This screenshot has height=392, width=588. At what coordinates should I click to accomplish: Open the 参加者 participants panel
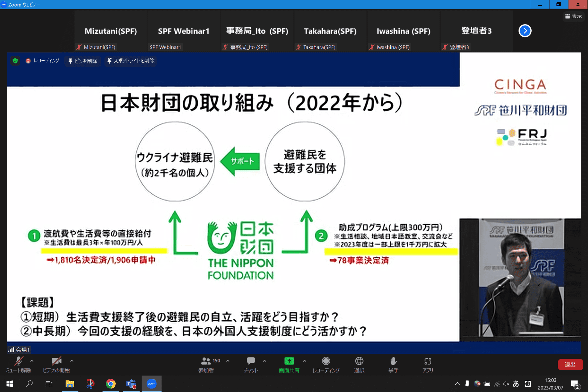point(206,364)
